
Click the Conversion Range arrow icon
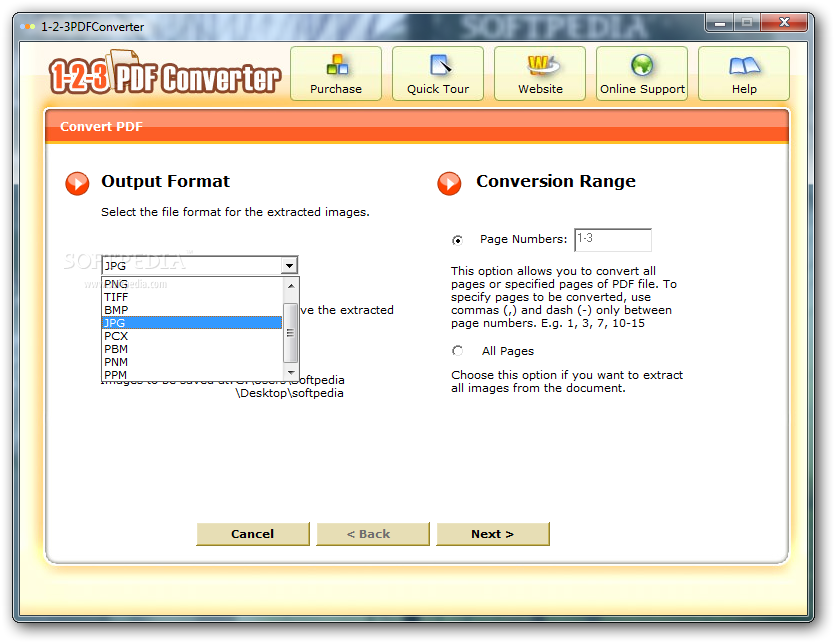(449, 184)
